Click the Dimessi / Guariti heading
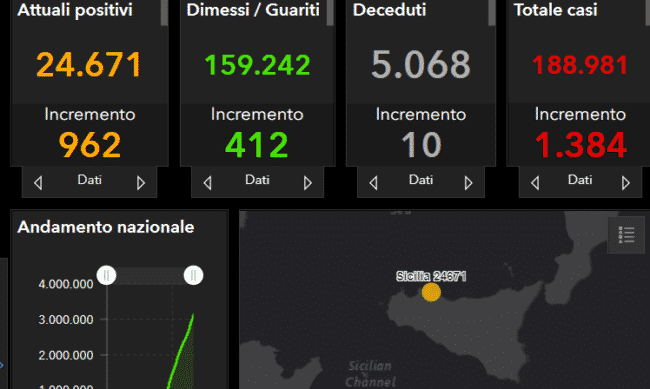This screenshot has width=650, height=389. [253, 10]
